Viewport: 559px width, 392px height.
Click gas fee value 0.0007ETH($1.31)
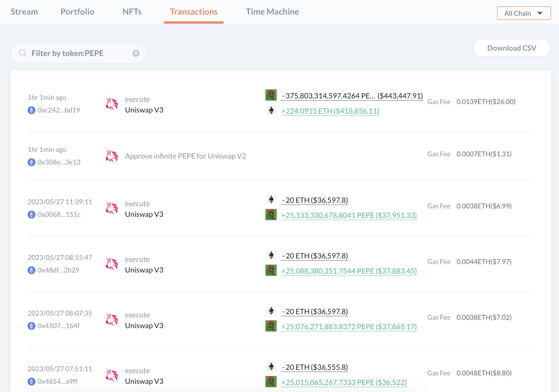point(484,154)
